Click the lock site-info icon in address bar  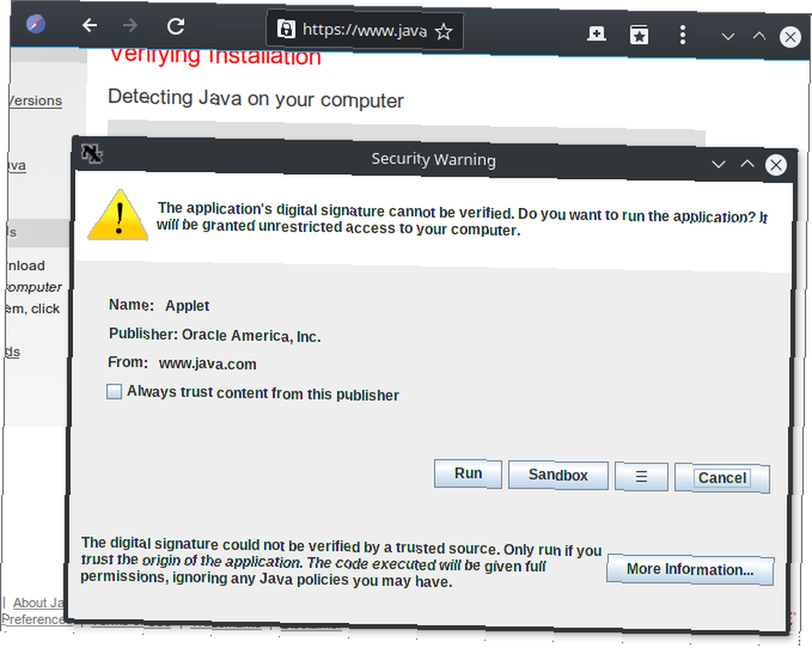click(x=286, y=29)
